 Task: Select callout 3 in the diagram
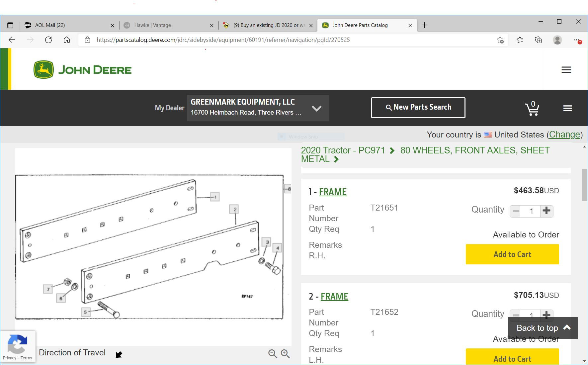(x=266, y=242)
